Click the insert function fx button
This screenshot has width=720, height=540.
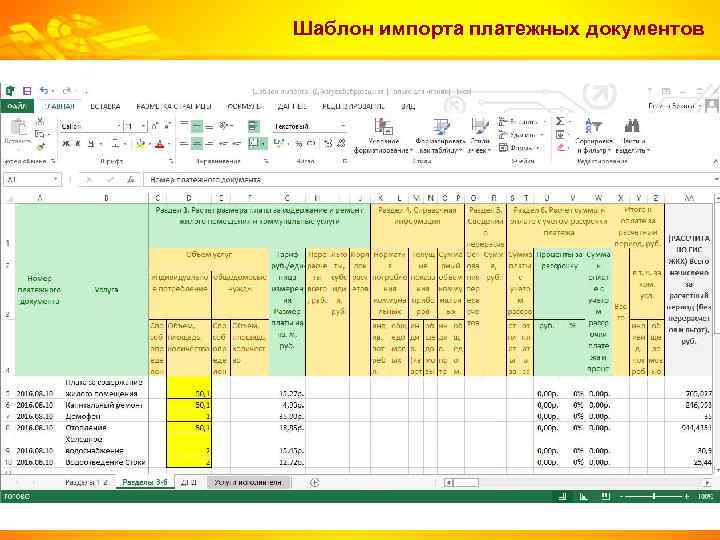coord(131,180)
